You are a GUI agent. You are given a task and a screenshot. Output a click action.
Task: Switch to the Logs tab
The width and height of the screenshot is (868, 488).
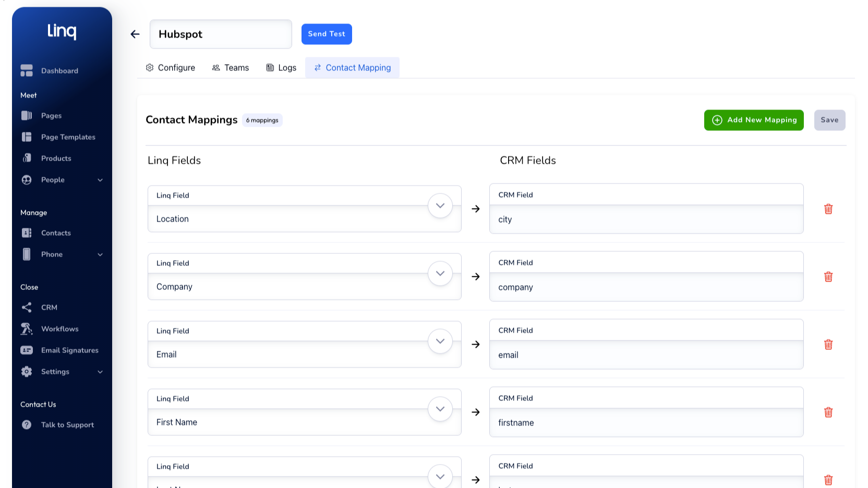pos(282,68)
